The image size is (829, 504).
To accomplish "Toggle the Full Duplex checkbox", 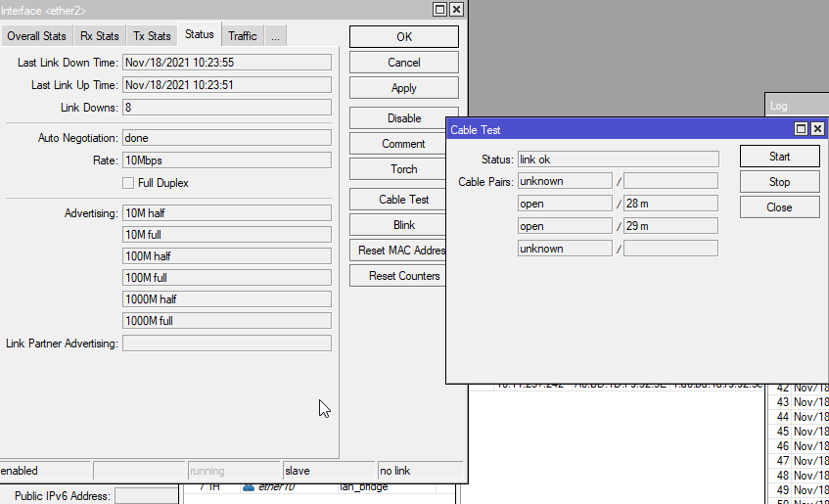I will [x=128, y=183].
